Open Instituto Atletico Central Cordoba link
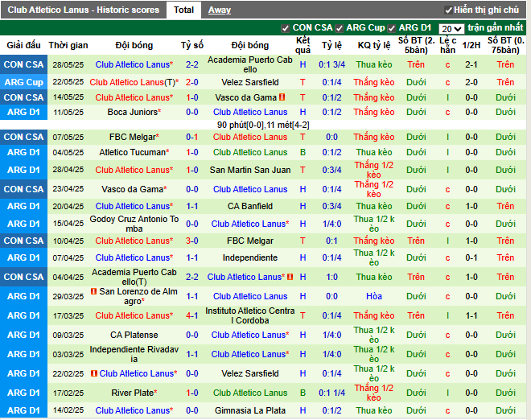Image resolution: width=531 pixels, height=420 pixels. point(250,315)
